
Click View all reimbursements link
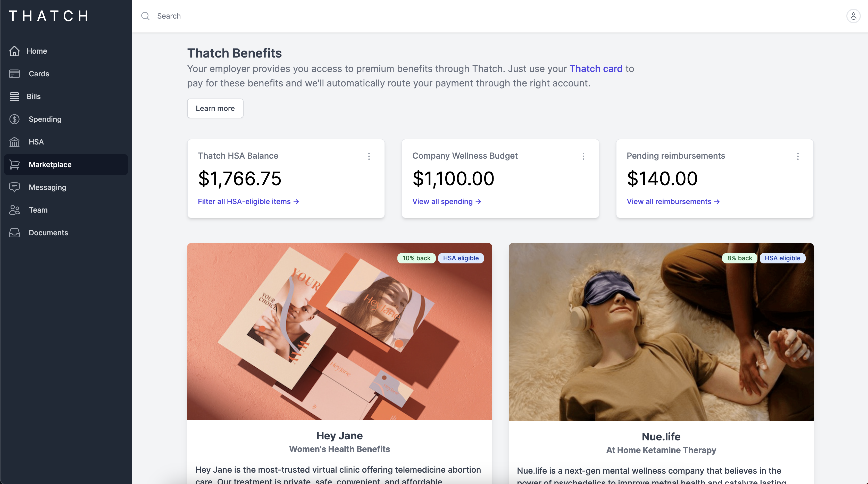(x=673, y=201)
